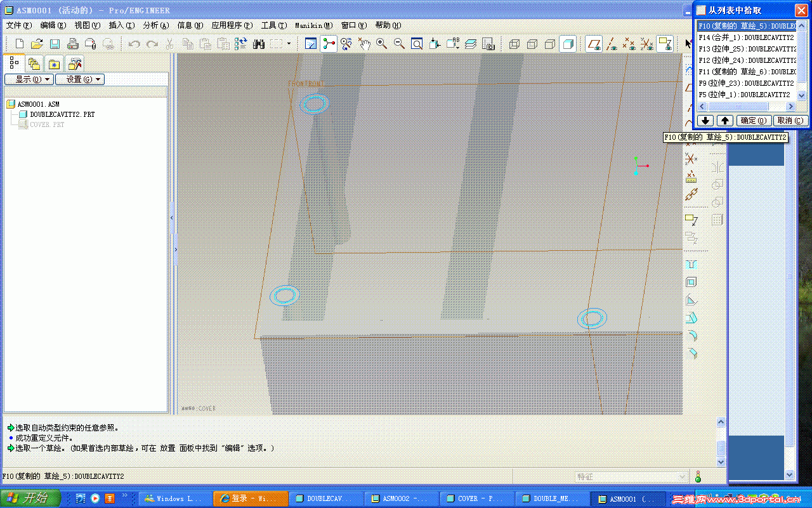Open the Manikin menu
Viewport: 812px width, 508px height.
[x=313, y=25]
